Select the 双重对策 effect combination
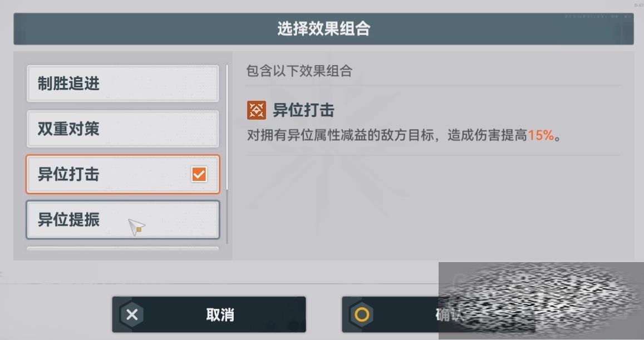644x340 pixels. 123,129
